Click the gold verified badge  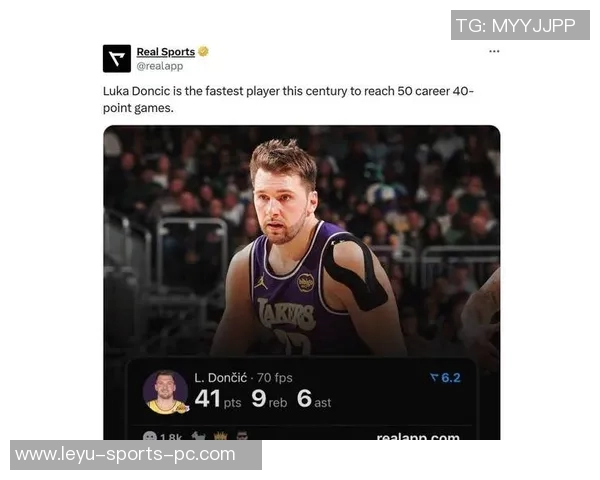pos(204,51)
